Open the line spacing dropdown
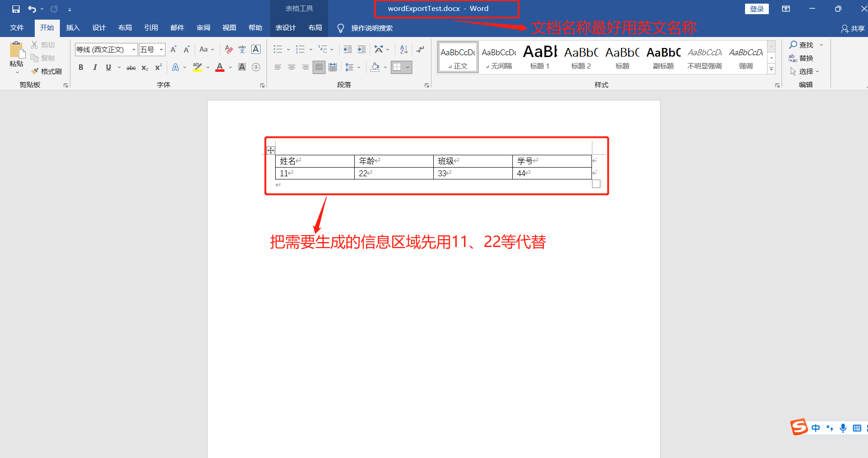 352,67
